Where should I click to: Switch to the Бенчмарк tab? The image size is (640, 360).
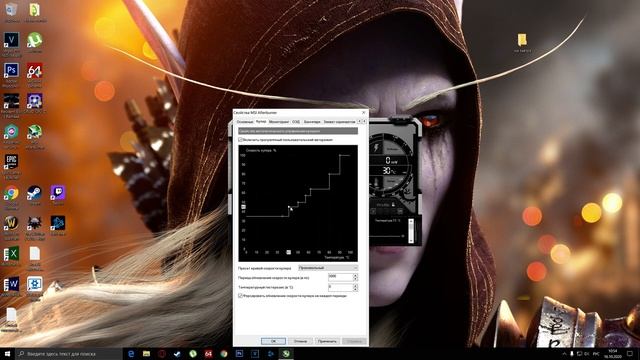312,122
